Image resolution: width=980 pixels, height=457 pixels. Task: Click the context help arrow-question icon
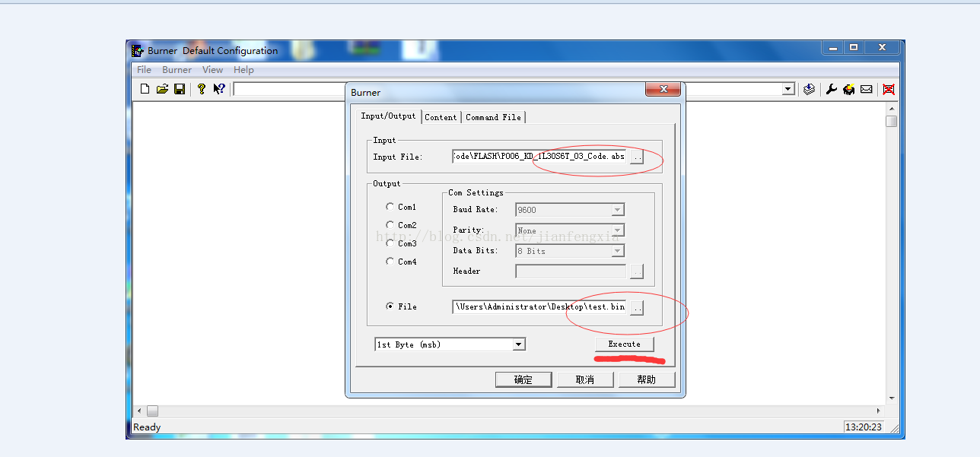(218, 89)
